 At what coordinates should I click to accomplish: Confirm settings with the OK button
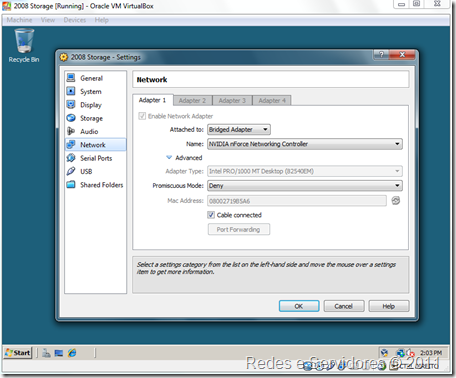[299, 306]
